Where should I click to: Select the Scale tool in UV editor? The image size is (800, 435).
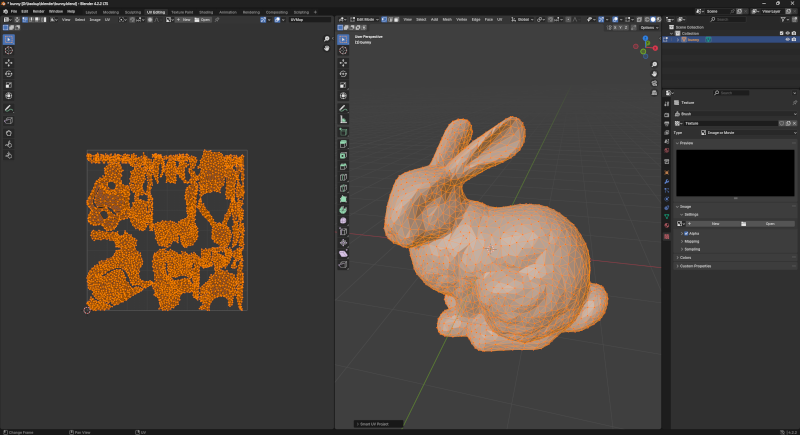pos(9,85)
